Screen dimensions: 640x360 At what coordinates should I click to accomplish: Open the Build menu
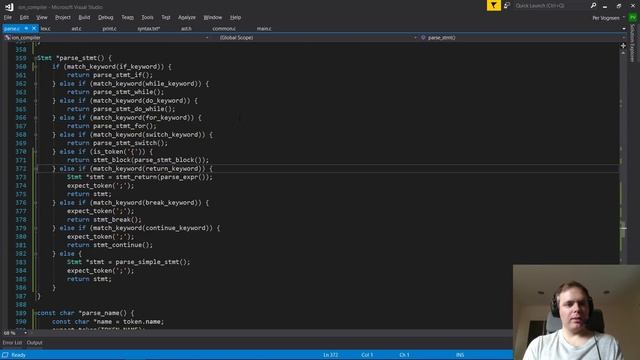[84, 18]
